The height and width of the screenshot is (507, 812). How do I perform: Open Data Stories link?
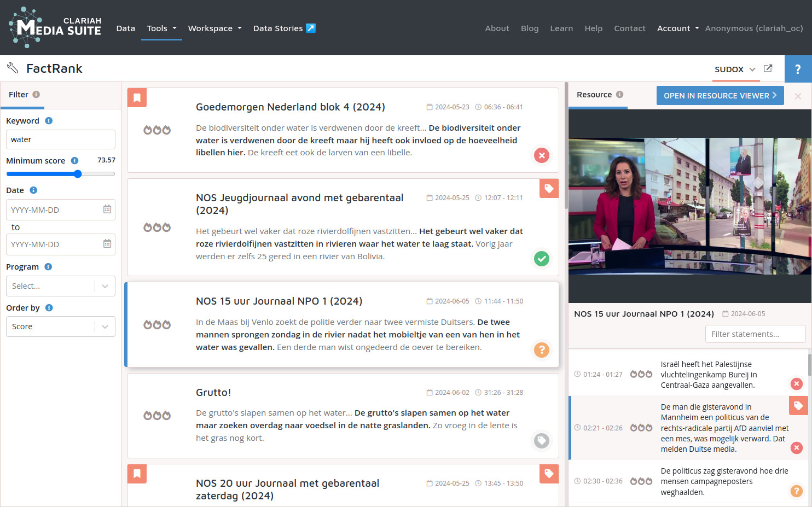[284, 28]
